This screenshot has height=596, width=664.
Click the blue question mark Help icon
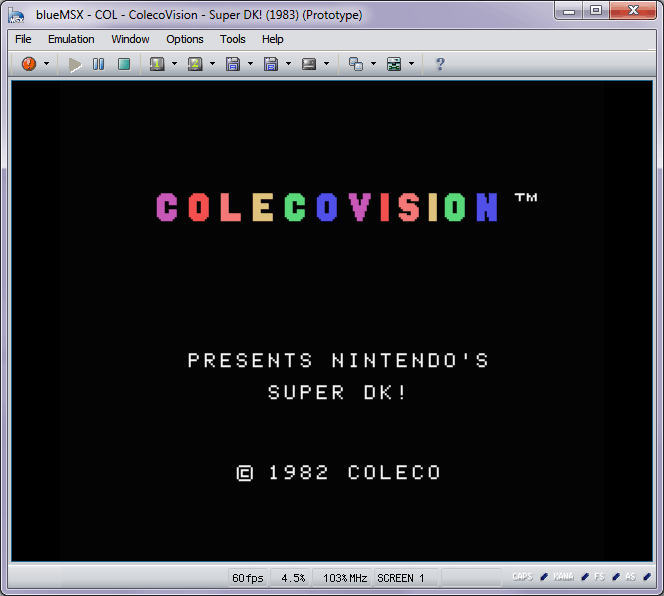coord(440,64)
